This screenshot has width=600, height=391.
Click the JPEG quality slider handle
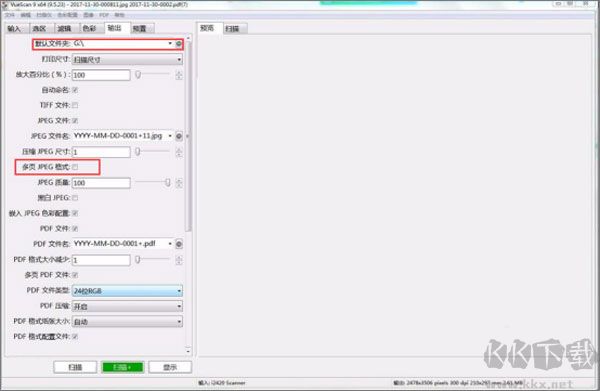coord(167,183)
